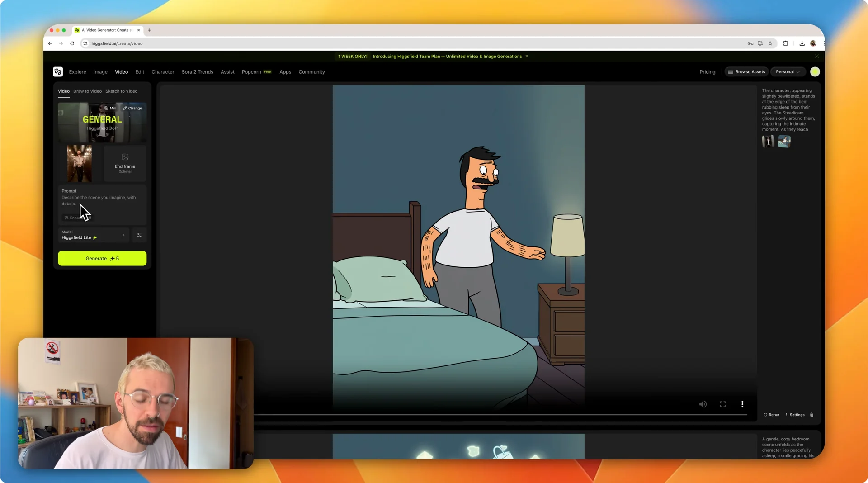Click the cartoon bedroom reference thumbnail

[784, 142]
